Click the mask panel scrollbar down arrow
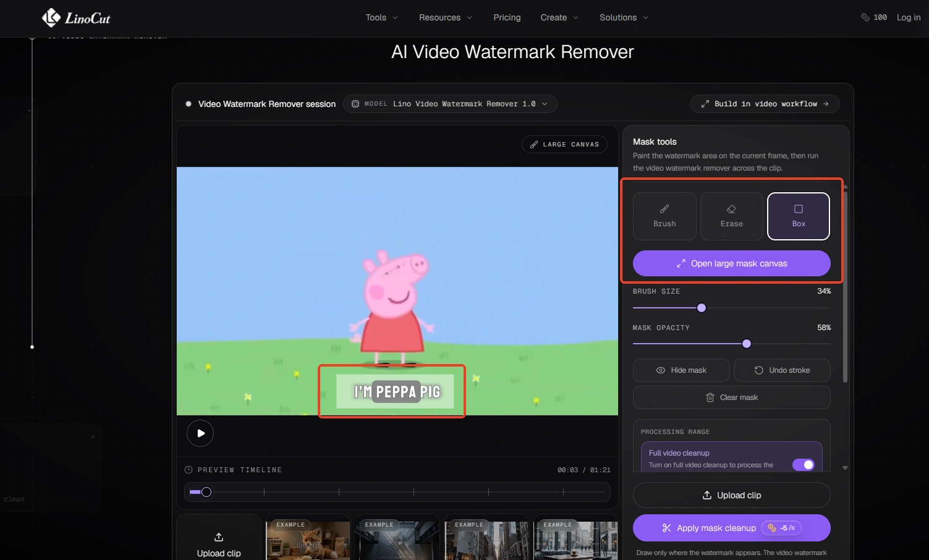This screenshot has height=560, width=929. 845,468
